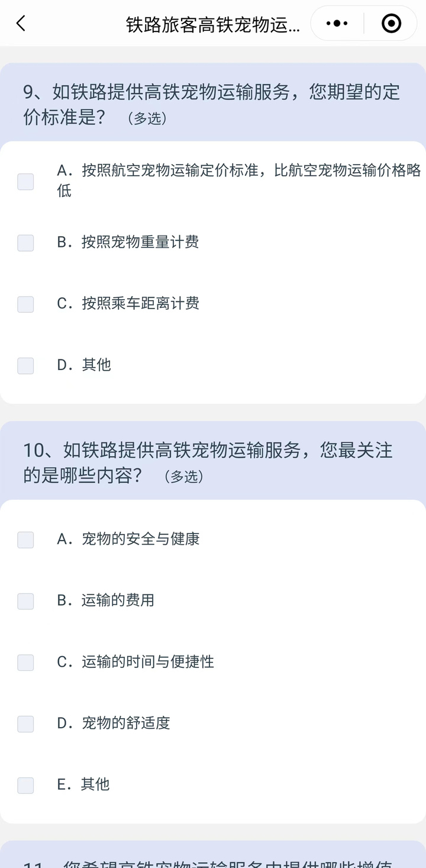Tick the B 运输的费用 checkbox

click(x=25, y=602)
